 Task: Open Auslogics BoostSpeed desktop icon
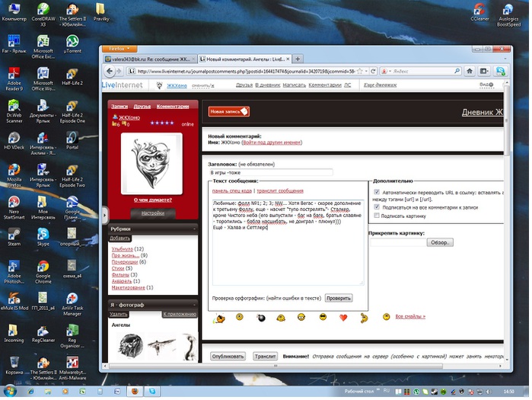coord(508,14)
